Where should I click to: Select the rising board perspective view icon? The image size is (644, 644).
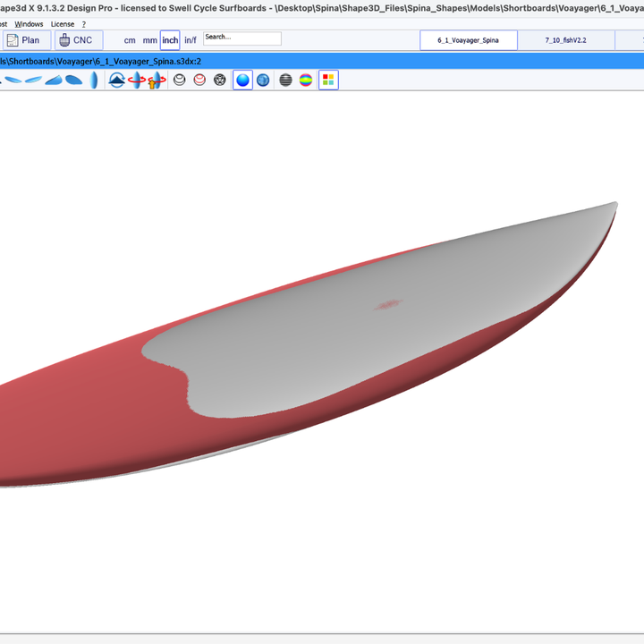pyautogui.click(x=54, y=80)
